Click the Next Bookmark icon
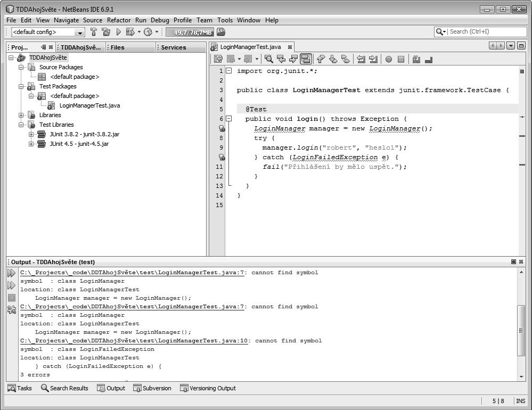532x410 pixels. click(333, 59)
